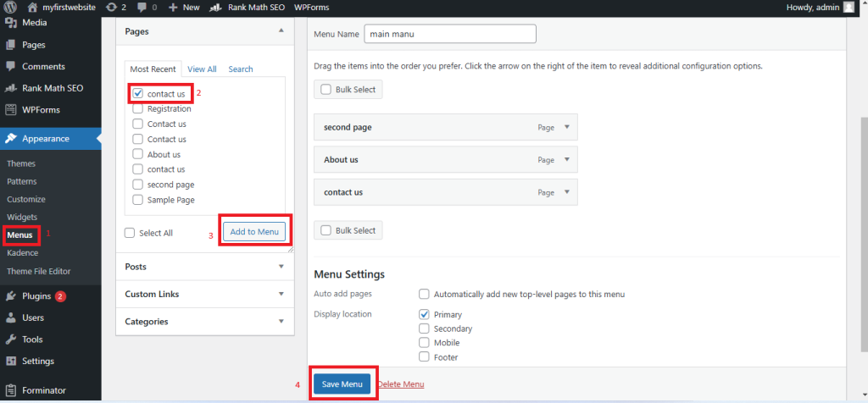Click the WordPress logo icon
The image size is (868, 403).
pyautogui.click(x=10, y=7)
